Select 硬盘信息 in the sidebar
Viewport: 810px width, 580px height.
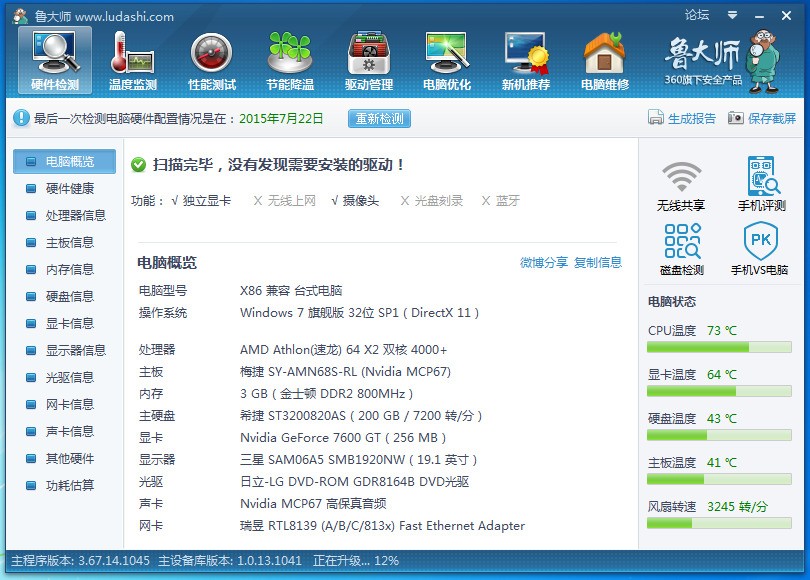65,296
